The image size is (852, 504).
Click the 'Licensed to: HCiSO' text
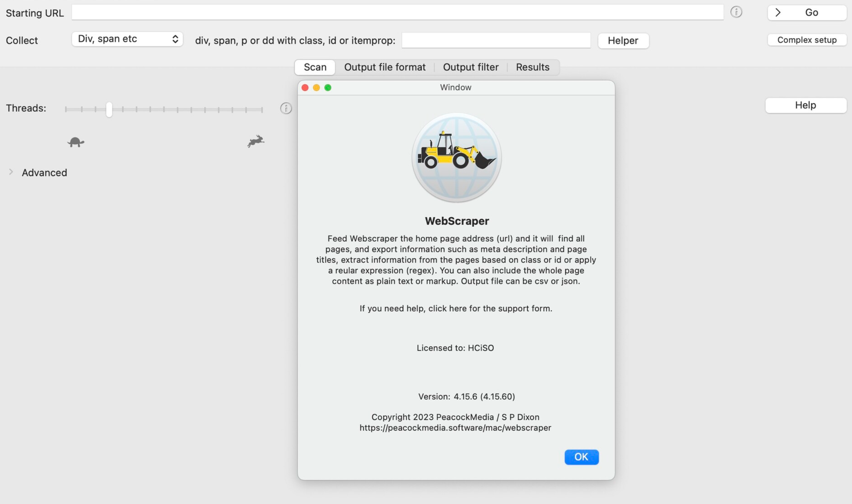(455, 348)
